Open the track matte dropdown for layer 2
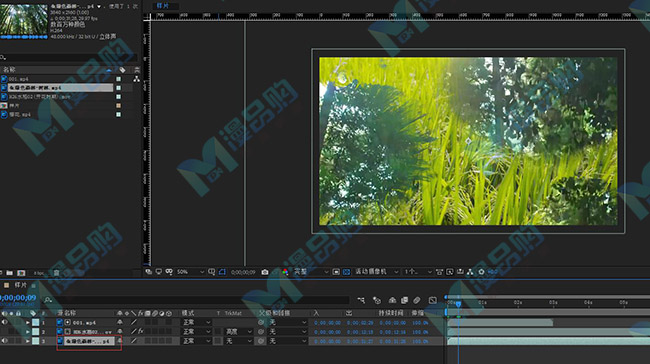Image resolution: width=650 pixels, height=364 pixels. [239, 332]
